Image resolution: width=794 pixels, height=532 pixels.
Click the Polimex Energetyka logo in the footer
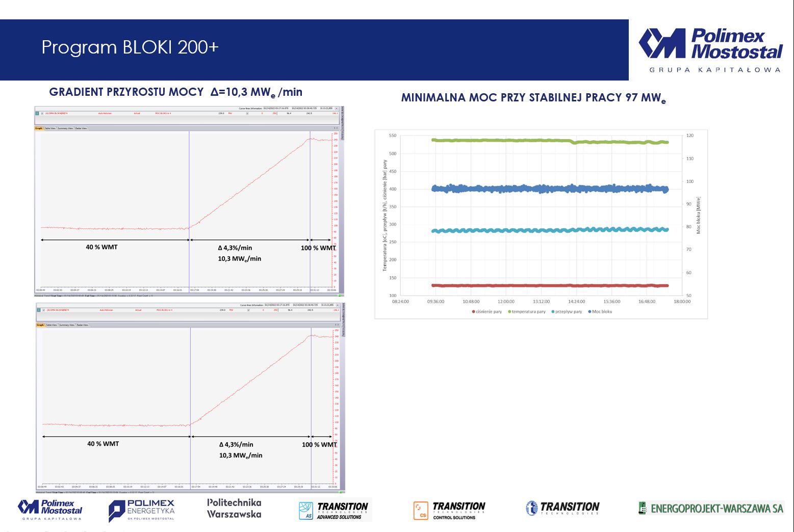click(x=141, y=510)
